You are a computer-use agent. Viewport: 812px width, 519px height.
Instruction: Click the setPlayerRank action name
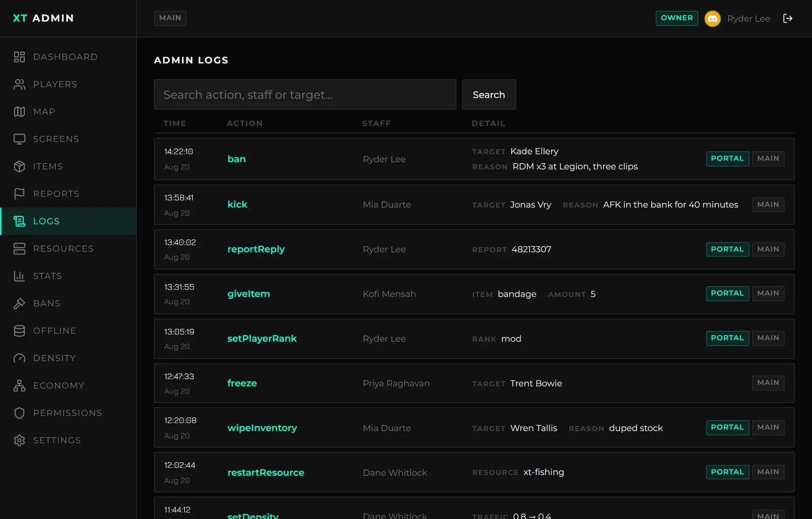pos(262,339)
